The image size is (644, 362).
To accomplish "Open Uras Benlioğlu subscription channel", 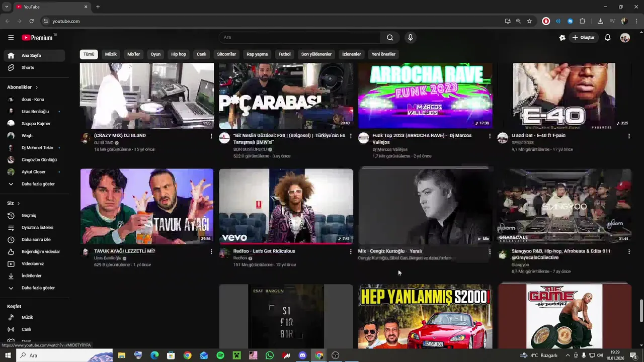I will [x=34, y=112].
